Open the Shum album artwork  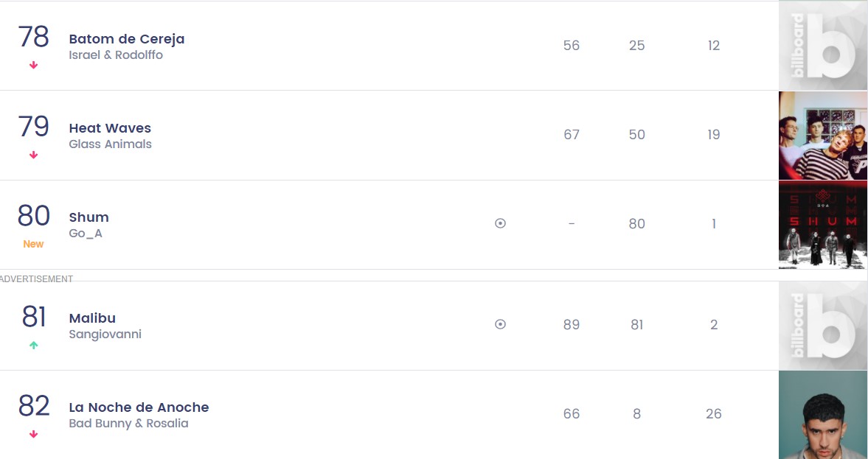click(x=822, y=225)
